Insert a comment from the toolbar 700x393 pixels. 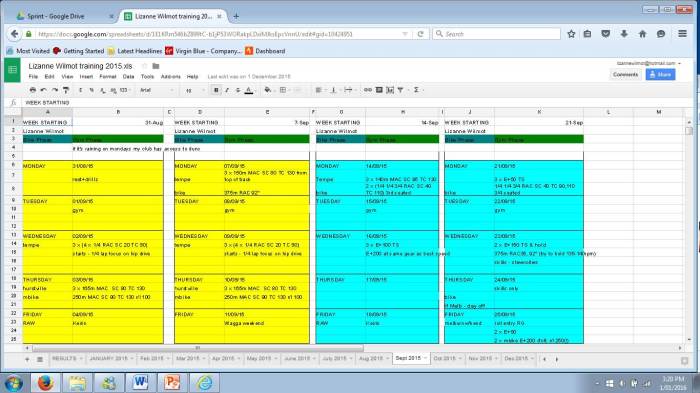pos(379,90)
